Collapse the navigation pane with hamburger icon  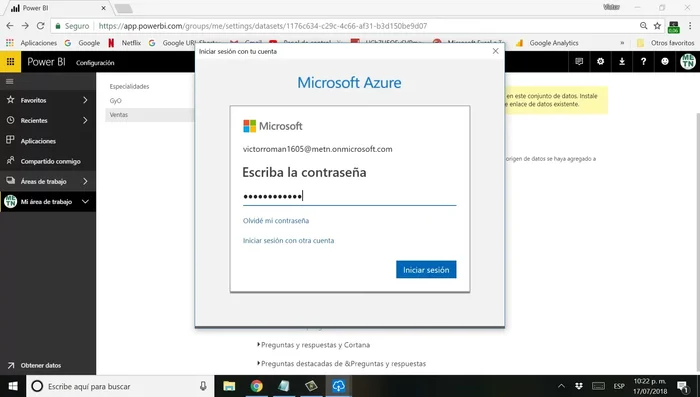click(x=10, y=81)
